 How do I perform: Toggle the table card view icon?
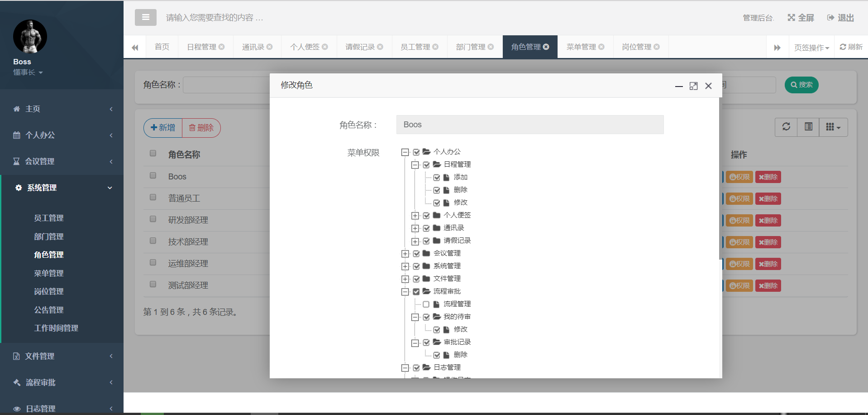coord(808,127)
